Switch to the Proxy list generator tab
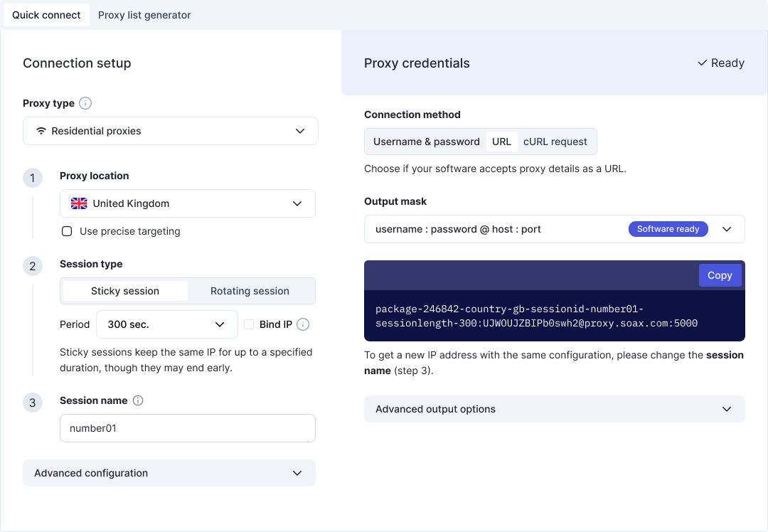This screenshot has width=768, height=532. [x=144, y=14]
